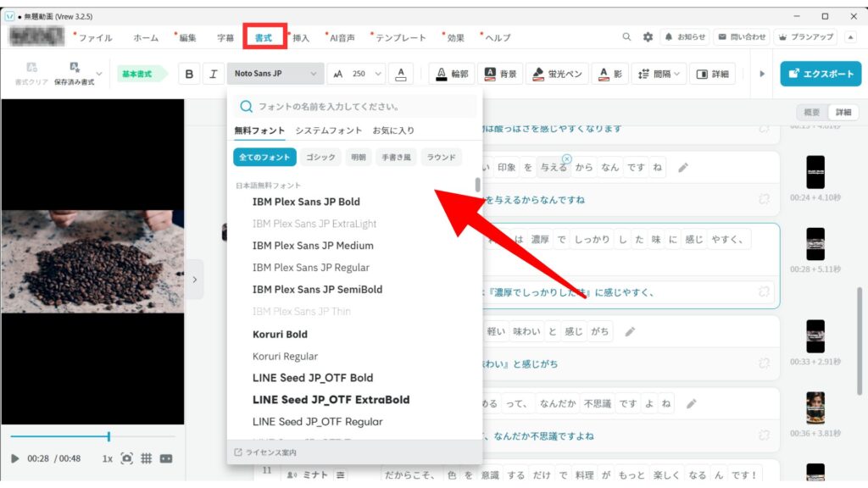Click the エクスポート export button
This screenshot has width=868, height=488.
coord(817,74)
